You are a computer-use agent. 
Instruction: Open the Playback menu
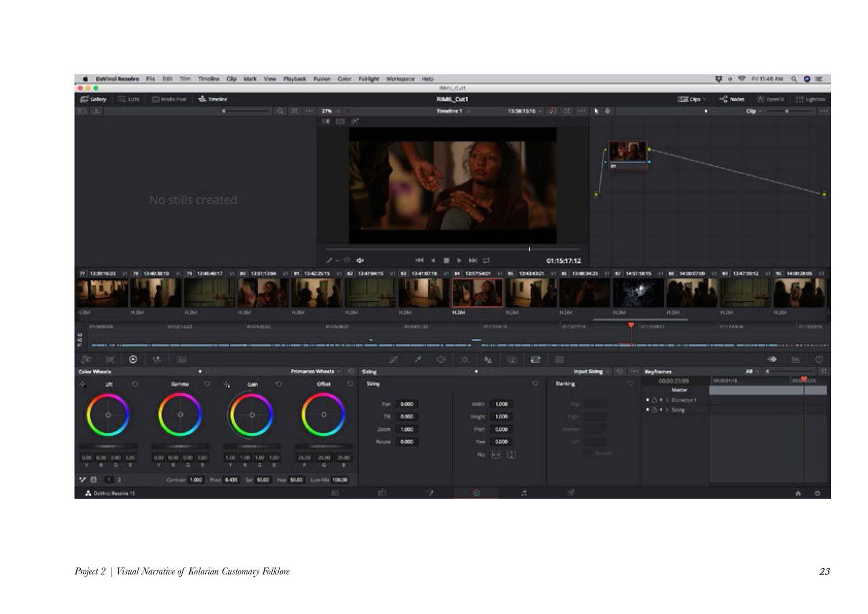(295, 79)
